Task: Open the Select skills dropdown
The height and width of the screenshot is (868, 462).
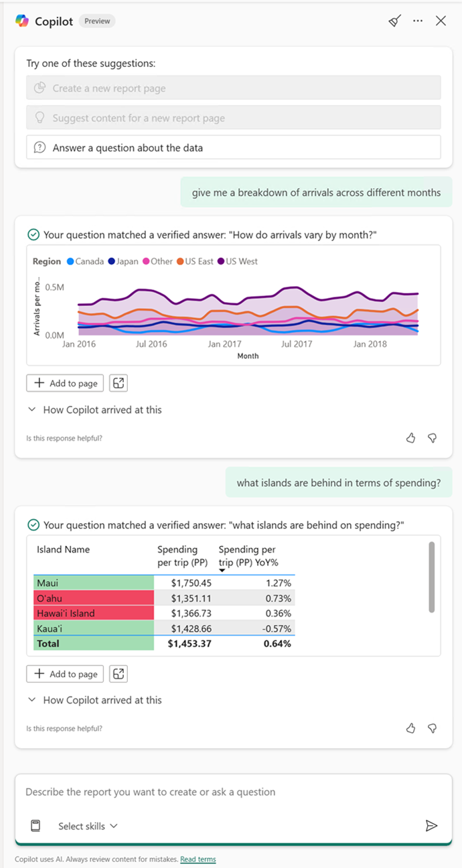Action: pyautogui.click(x=88, y=826)
